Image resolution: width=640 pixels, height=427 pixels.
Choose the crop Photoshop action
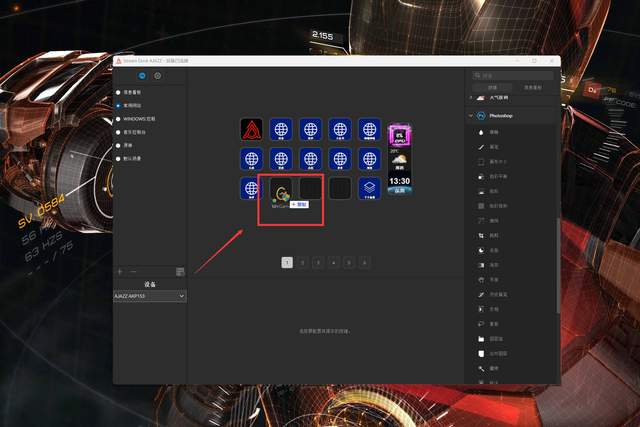click(481, 236)
